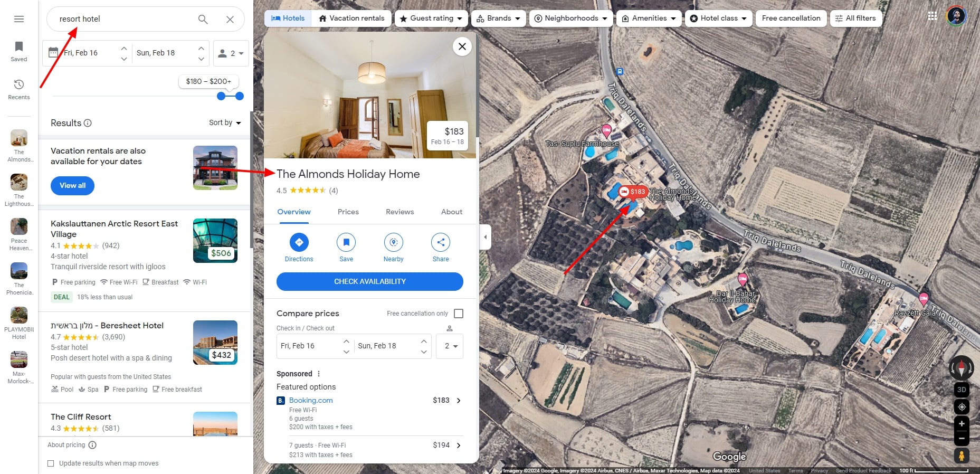The width and height of the screenshot is (980, 474).
Task: Click the Nearby icon in hotel panel
Action: coord(393,242)
